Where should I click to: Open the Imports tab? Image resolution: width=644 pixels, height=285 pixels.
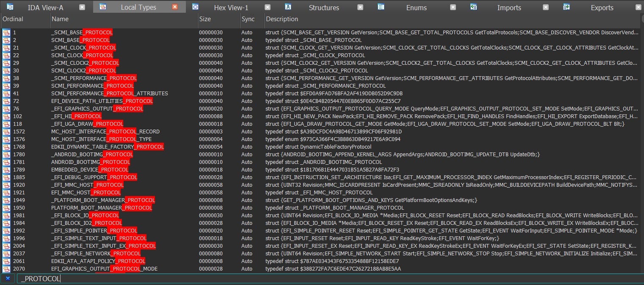[509, 8]
